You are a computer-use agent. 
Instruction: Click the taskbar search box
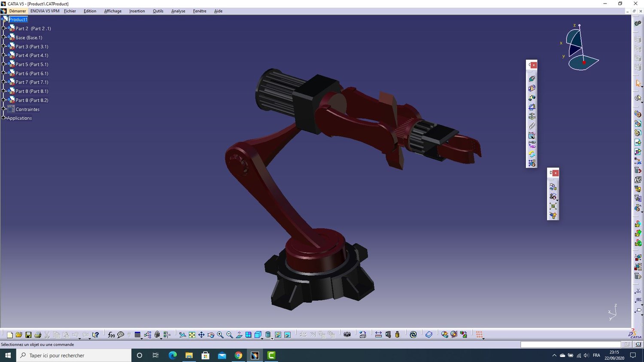[x=74, y=355]
